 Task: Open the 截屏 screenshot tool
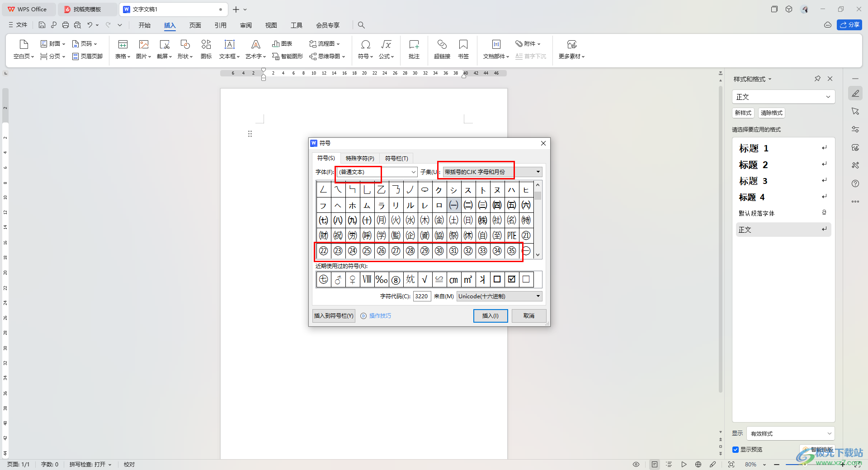(165, 49)
